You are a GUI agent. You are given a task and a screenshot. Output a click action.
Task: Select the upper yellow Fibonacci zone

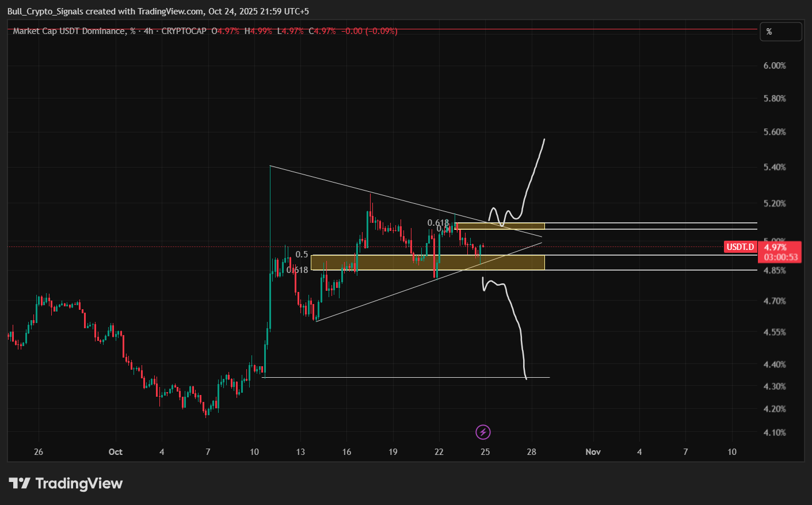pyautogui.click(x=501, y=226)
